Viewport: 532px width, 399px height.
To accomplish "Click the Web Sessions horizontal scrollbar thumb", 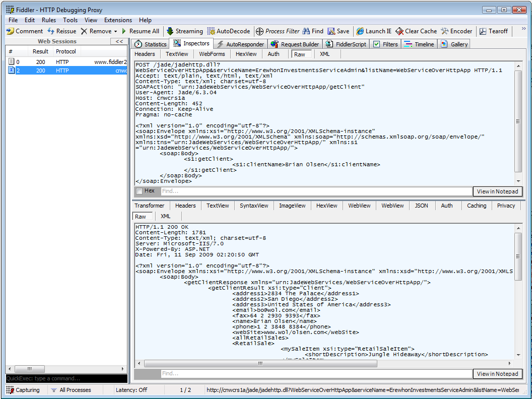I will tap(30, 369).
